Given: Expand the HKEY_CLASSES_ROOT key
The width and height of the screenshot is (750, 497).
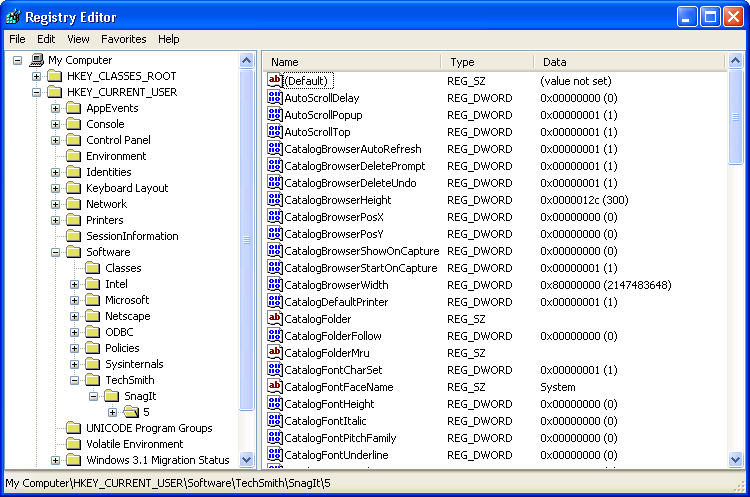Looking at the screenshot, I should 37,76.
